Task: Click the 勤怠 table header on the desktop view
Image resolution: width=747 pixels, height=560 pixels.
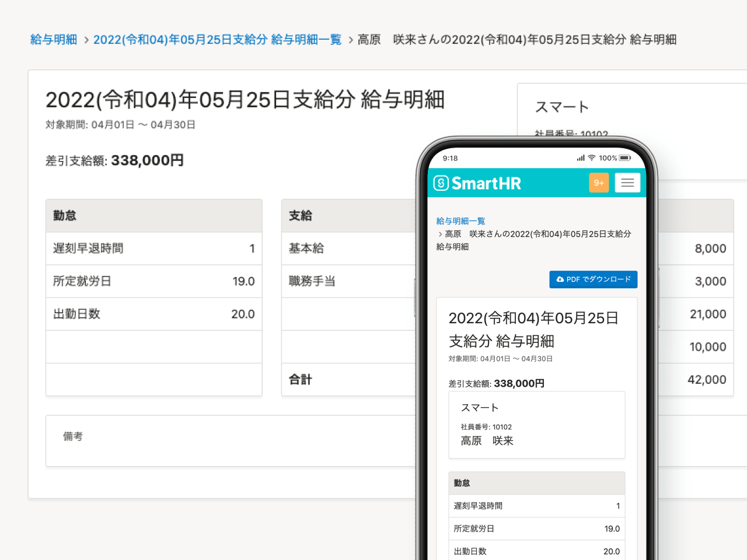Action: [62, 215]
